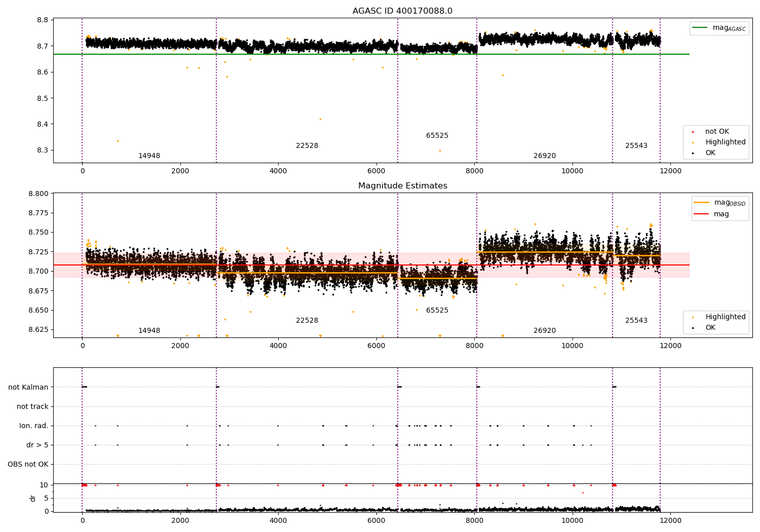Click the plot title AGASC ID 400170088.0

point(403,11)
